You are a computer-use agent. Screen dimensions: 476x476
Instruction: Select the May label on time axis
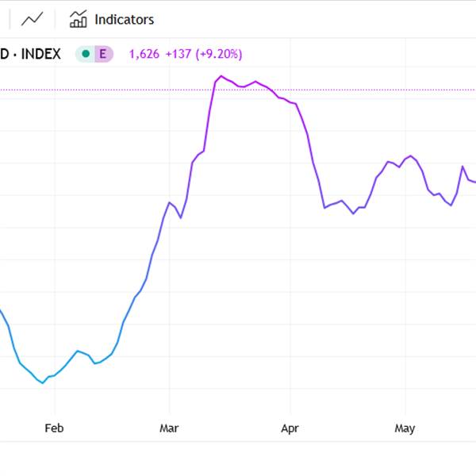pos(405,428)
